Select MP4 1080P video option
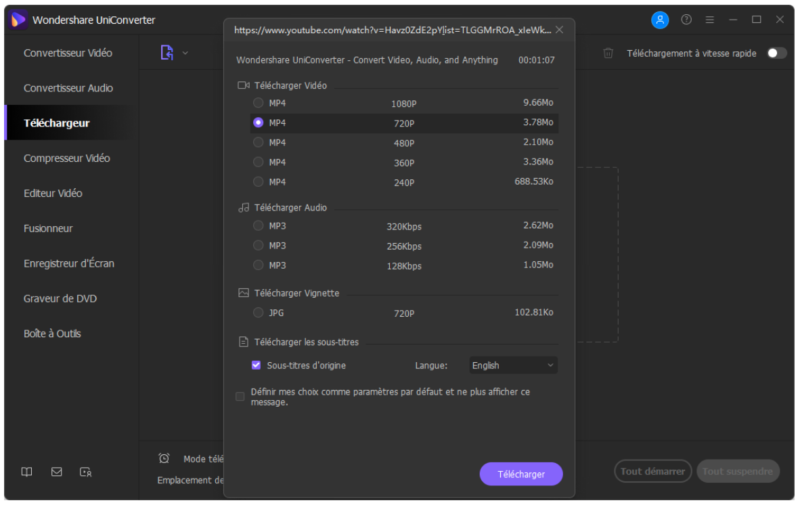The height and width of the screenshot is (505, 800). click(258, 103)
